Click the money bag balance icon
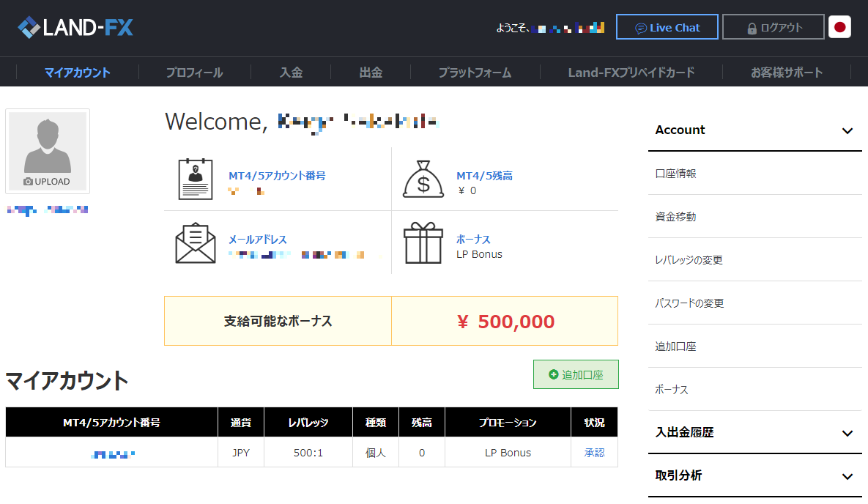868x504 pixels. 423,179
